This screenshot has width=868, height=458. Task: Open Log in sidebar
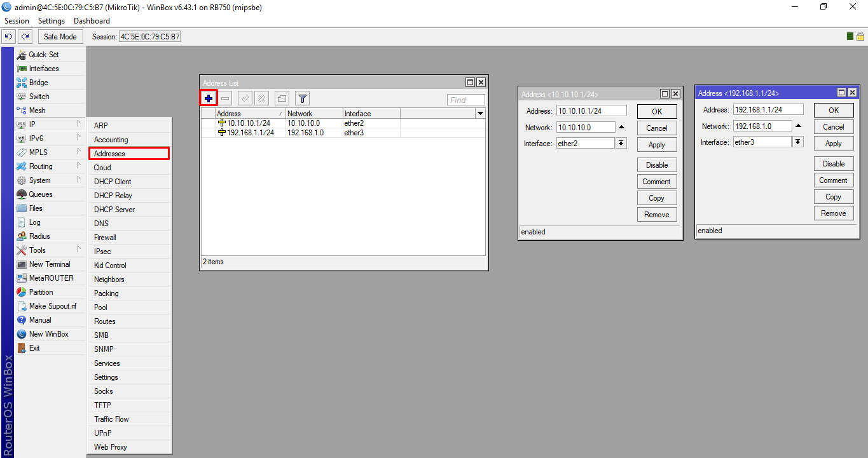pyautogui.click(x=50, y=222)
